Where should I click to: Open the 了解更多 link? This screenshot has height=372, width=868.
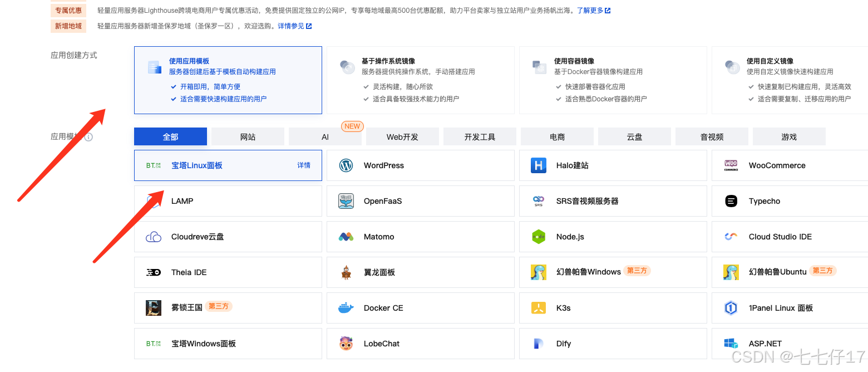pyautogui.click(x=593, y=11)
